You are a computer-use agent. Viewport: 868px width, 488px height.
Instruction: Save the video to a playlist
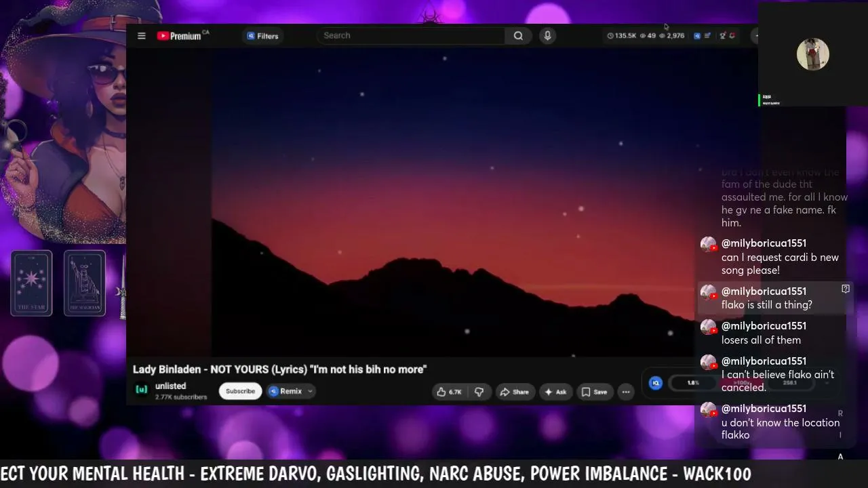pyautogui.click(x=594, y=392)
